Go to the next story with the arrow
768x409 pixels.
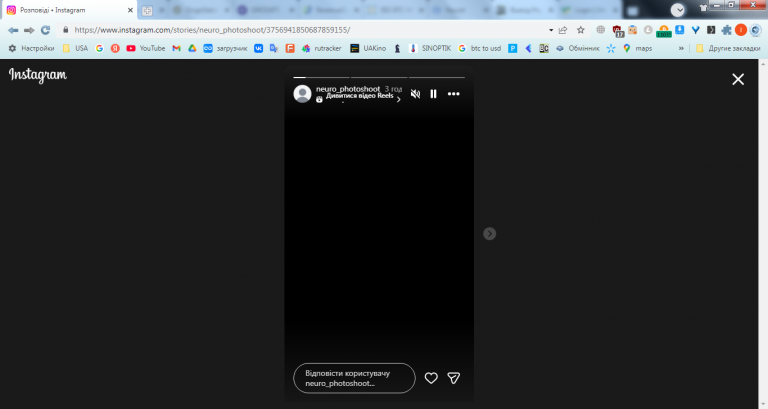pos(489,234)
